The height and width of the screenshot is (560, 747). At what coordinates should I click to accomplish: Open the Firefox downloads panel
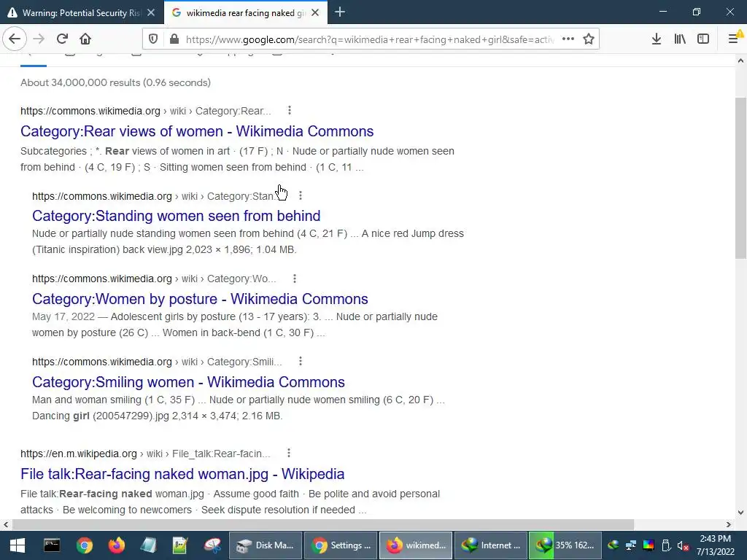(656, 39)
